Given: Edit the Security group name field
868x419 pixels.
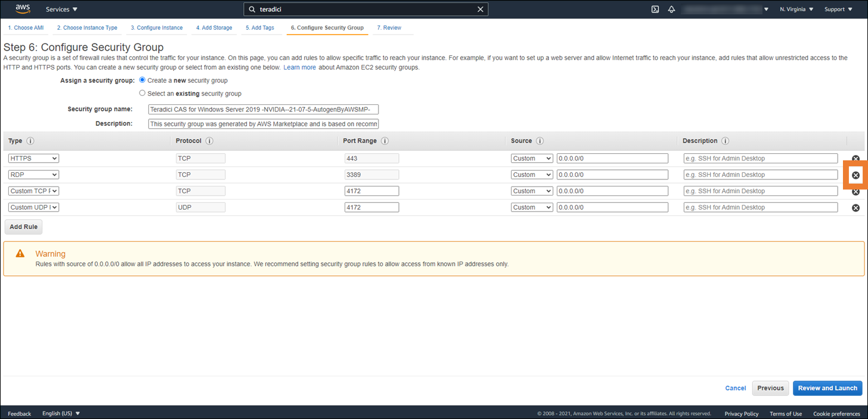Looking at the screenshot, I should pos(263,110).
